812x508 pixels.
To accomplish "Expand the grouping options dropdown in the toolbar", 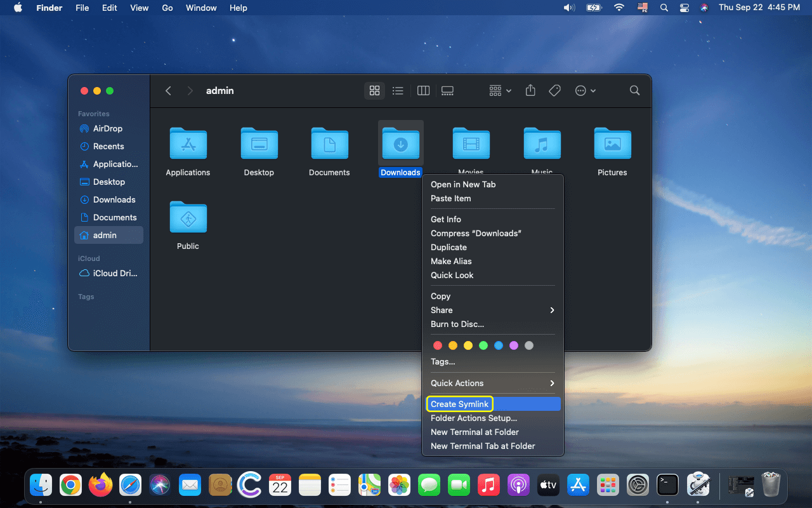I will (x=499, y=90).
